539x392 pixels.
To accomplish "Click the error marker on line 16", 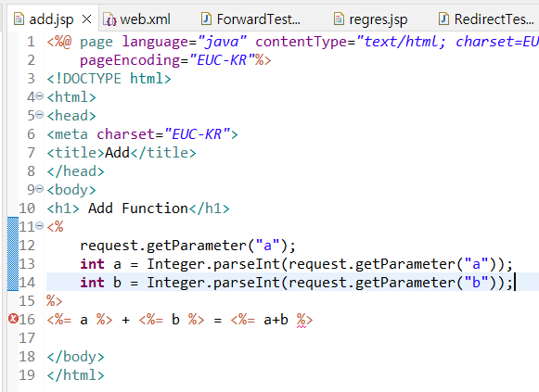I will (x=13, y=319).
